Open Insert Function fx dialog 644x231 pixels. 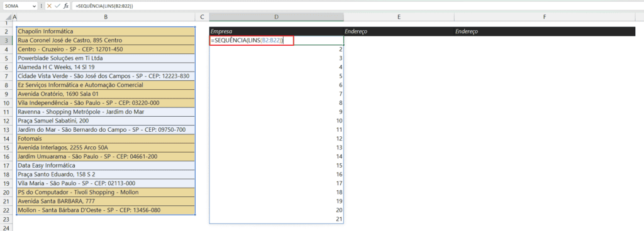coord(65,6)
